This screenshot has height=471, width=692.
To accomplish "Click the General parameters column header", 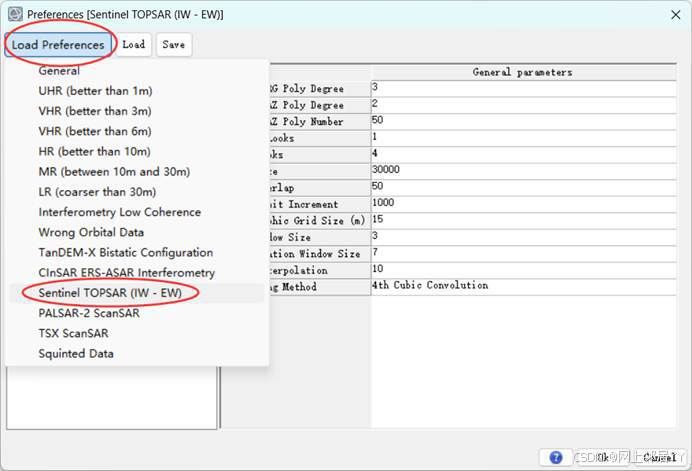I will [523, 72].
